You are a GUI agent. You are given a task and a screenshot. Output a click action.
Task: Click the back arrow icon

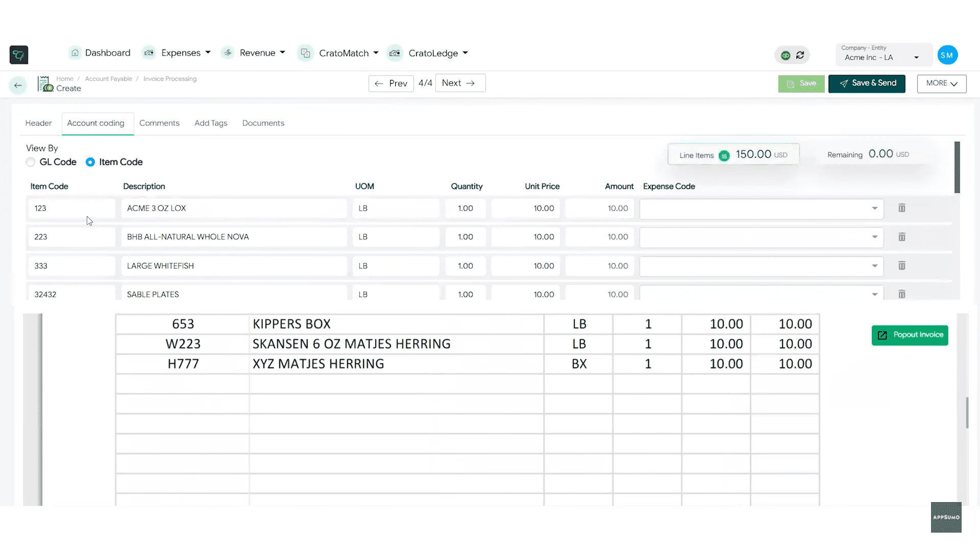18,85
